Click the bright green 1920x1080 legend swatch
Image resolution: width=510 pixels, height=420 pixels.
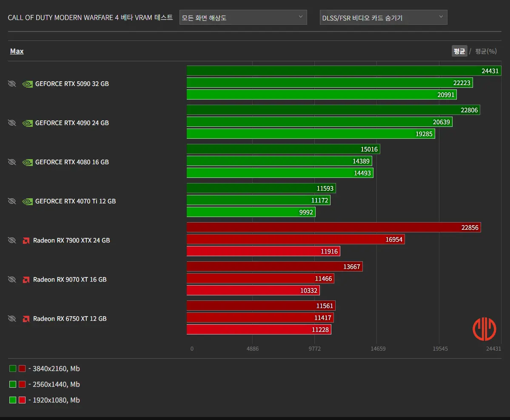(13, 400)
